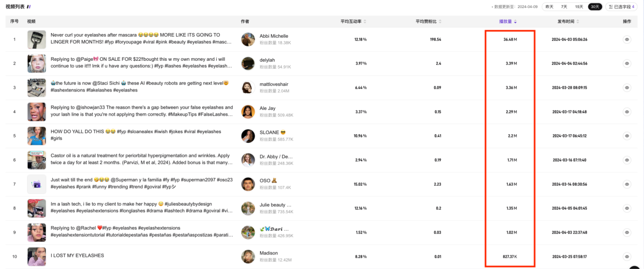Open the view icon for SLOANE's video

627,136
